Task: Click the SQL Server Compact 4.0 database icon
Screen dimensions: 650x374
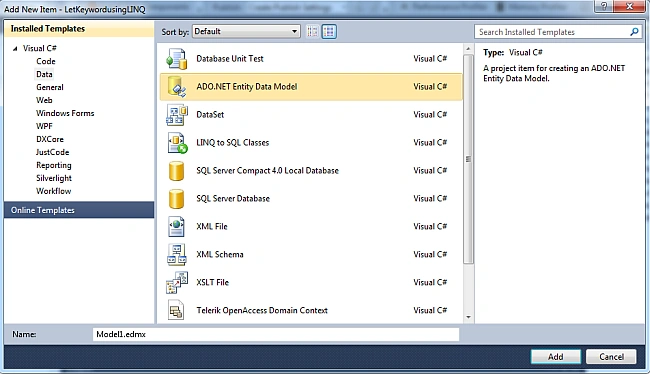Action: point(176,171)
